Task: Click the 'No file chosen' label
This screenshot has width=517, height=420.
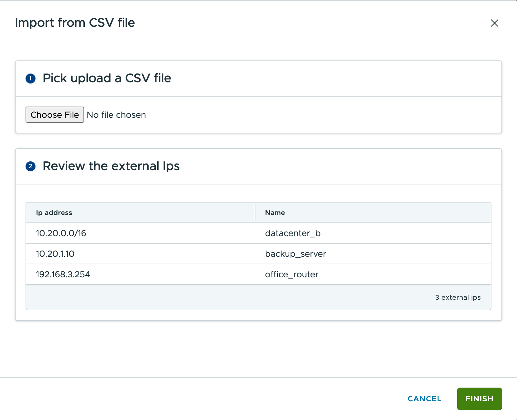Action: (x=116, y=115)
